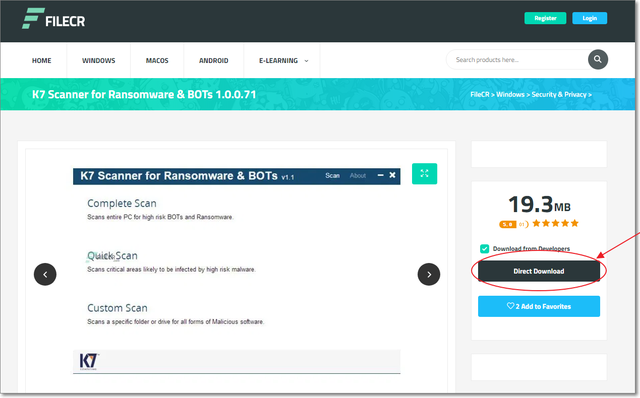The height and width of the screenshot is (398, 640).
Task: Toggle Download from Developers checkbox
Action: [484, 249]
